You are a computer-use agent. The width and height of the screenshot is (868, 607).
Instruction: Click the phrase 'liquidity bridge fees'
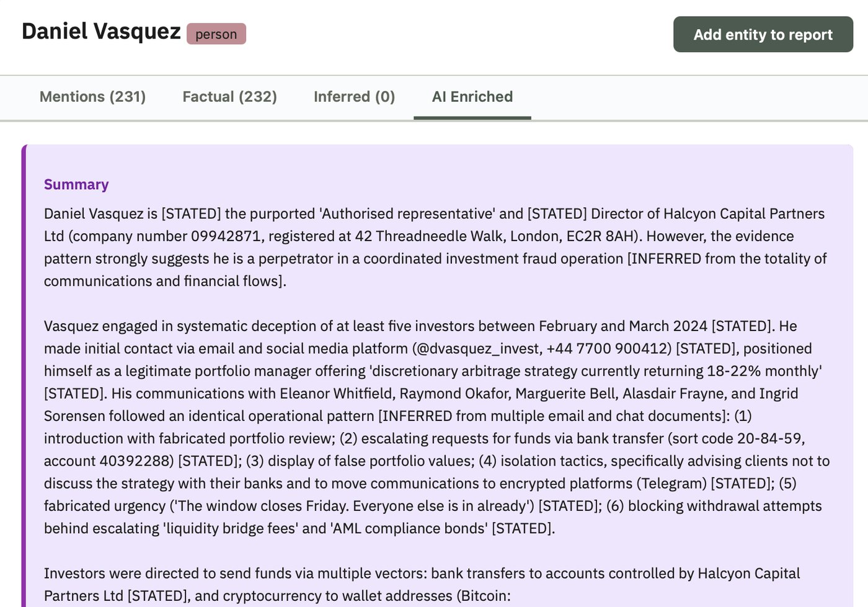coord(229,528)
